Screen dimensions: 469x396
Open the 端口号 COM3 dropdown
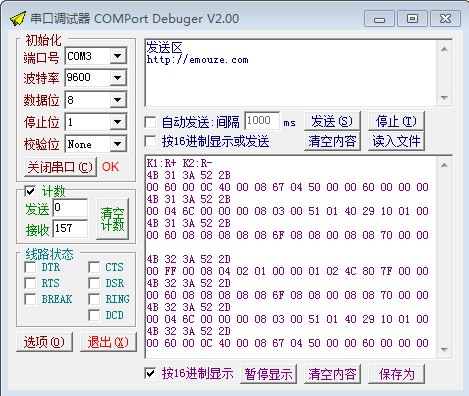118,56
